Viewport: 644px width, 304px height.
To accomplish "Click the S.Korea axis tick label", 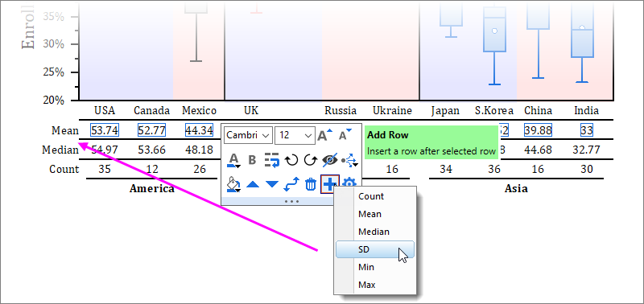I will coord(494,110).
